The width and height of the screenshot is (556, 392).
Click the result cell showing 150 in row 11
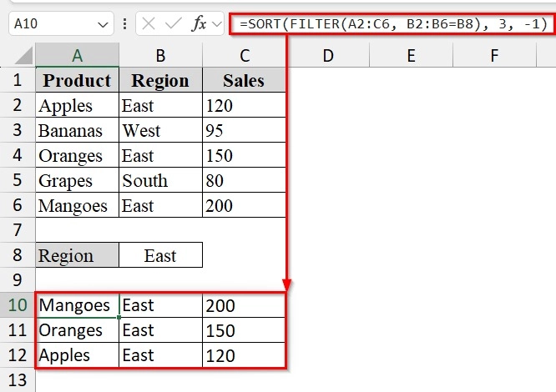pyautogui.click(x=244, y=331)
